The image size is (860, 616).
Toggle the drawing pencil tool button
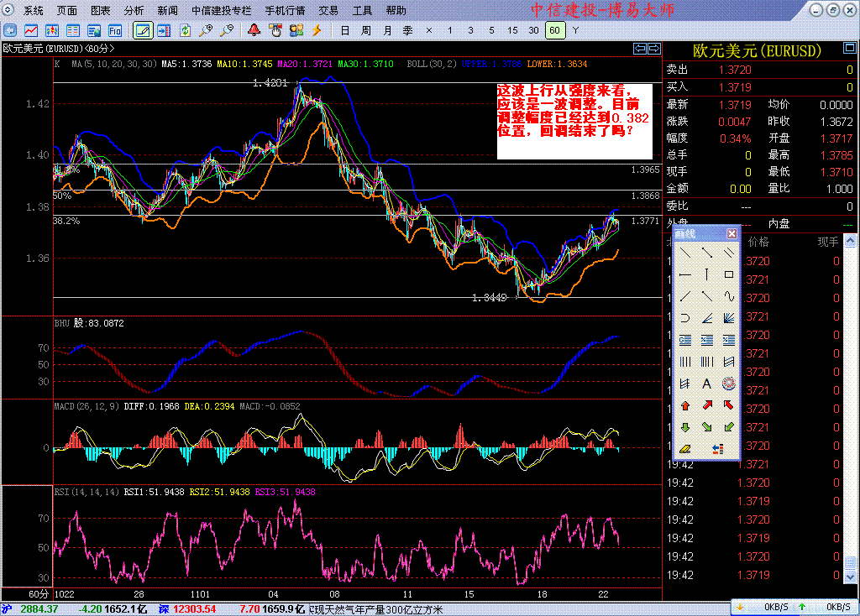[x=143, y=30]
